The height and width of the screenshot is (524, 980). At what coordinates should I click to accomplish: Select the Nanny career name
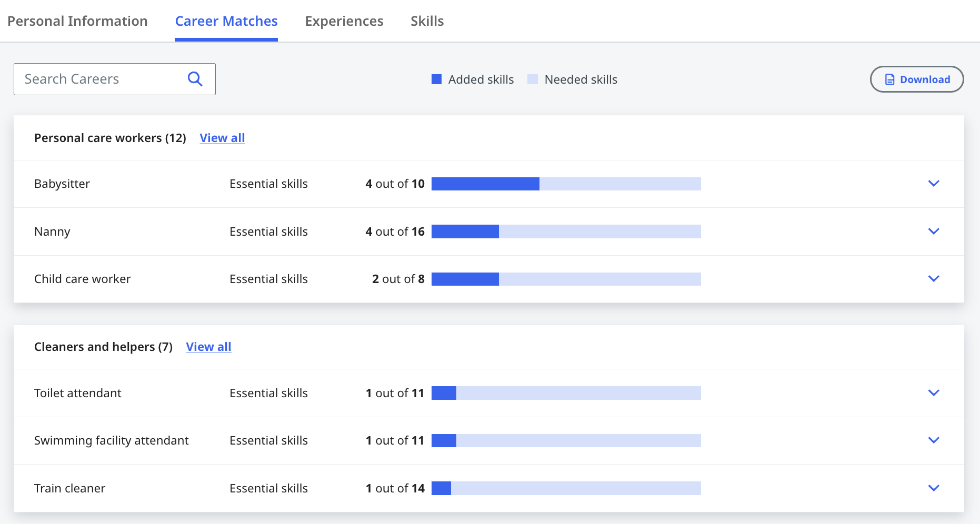click(52, 231)
